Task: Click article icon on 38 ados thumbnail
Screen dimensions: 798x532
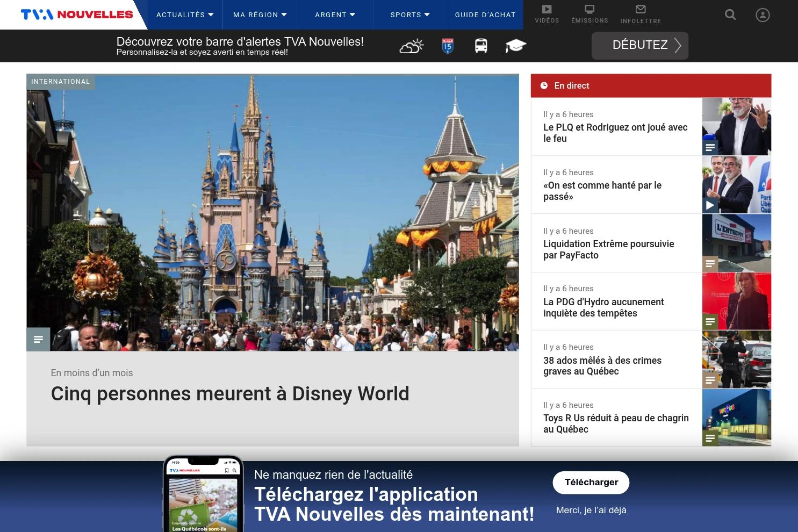Action: click(x=710, y=380)
